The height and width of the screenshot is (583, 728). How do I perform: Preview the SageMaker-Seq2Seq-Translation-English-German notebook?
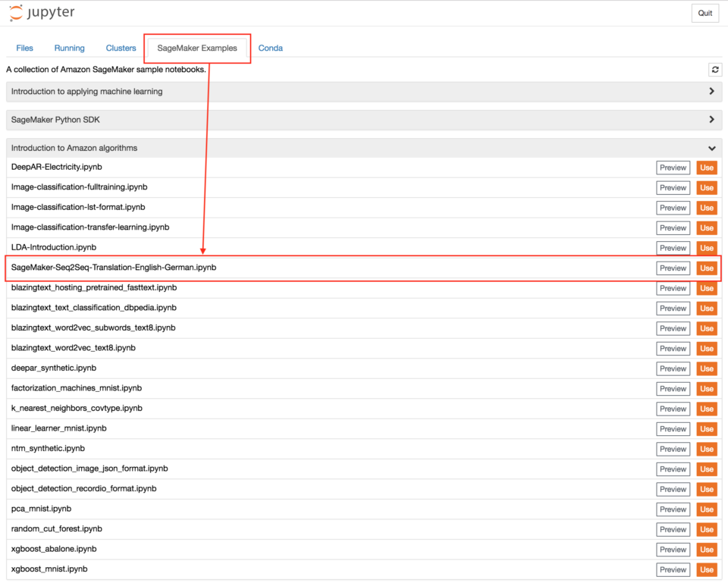673,268
